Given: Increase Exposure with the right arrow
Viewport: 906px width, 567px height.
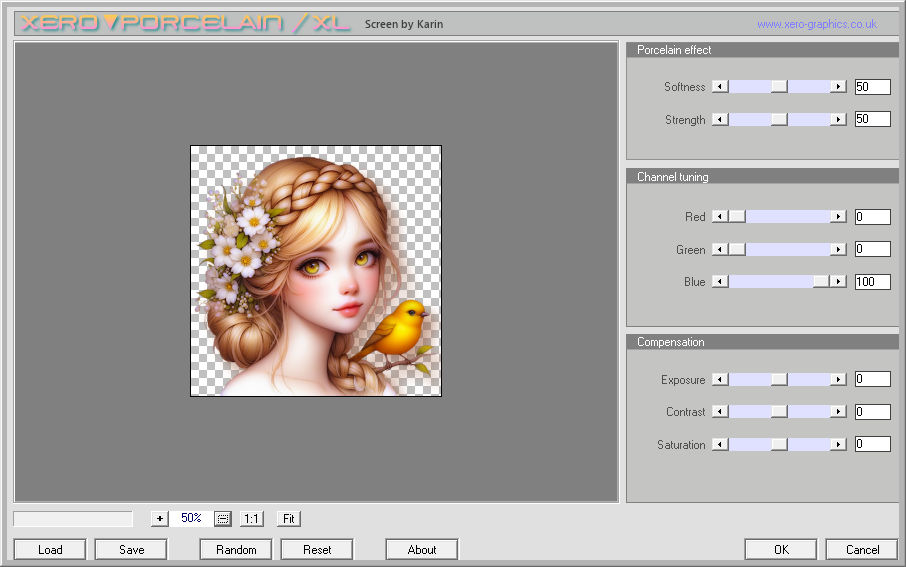Looking at the screenshot, I should (838, 380).
